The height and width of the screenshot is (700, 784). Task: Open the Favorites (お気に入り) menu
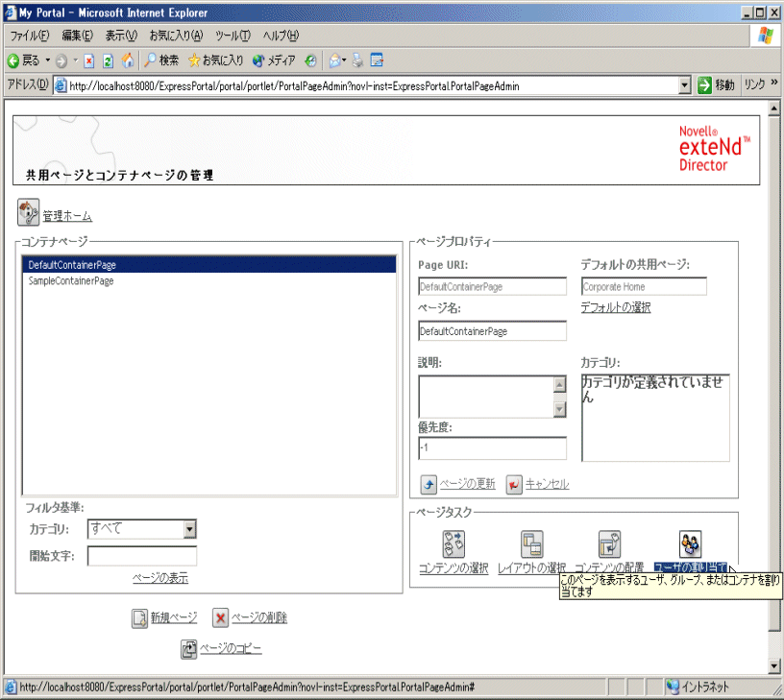(x=177, y=36)
